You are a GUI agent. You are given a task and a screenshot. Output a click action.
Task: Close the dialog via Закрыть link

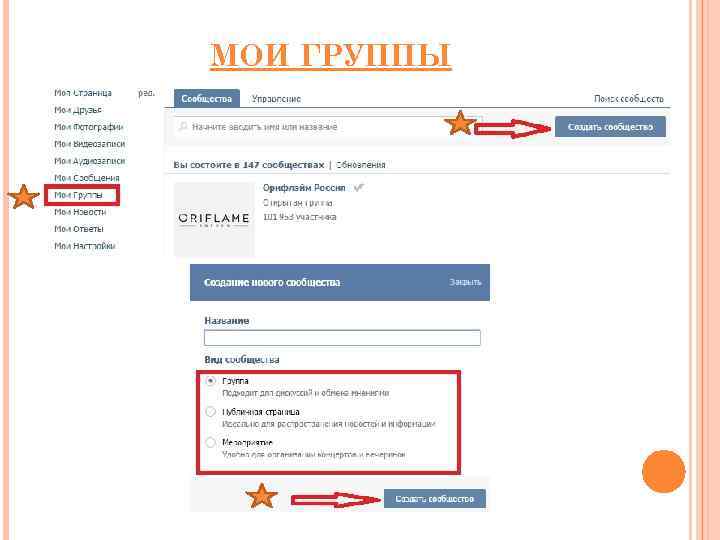465,282
